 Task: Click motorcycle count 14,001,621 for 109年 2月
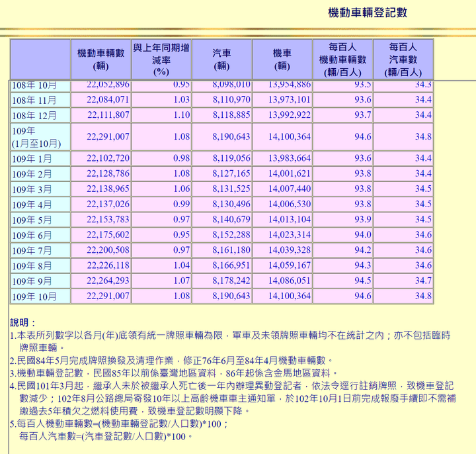[x=290, y=173]
